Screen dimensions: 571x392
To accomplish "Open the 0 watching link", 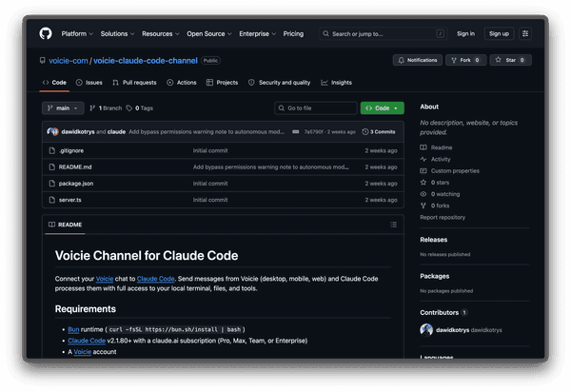I will pos(440,194).
